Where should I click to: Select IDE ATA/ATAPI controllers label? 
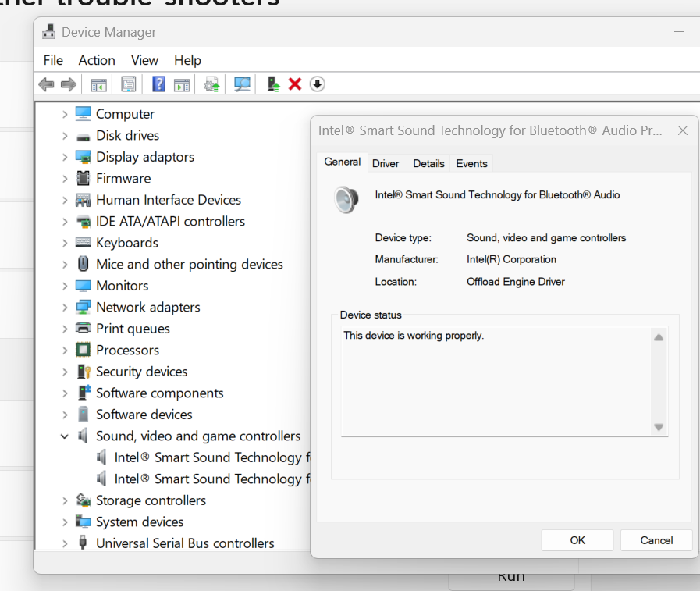[171, 221]
